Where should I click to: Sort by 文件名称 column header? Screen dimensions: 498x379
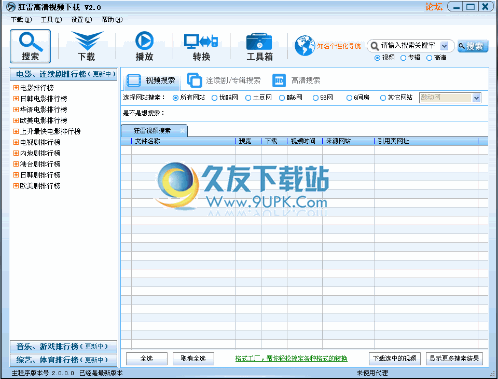coord(183,141)
